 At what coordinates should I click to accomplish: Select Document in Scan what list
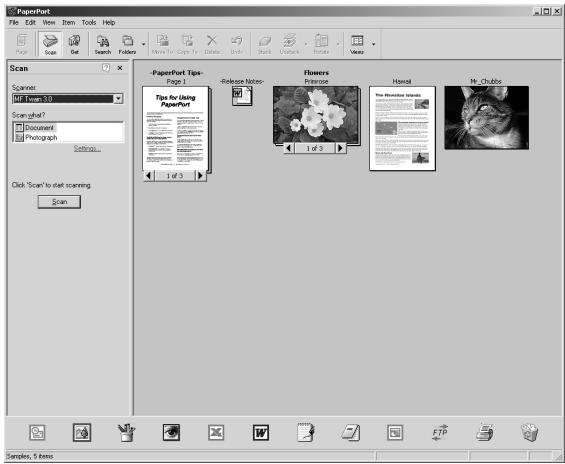pyautogui.click(x=35, y=128)
